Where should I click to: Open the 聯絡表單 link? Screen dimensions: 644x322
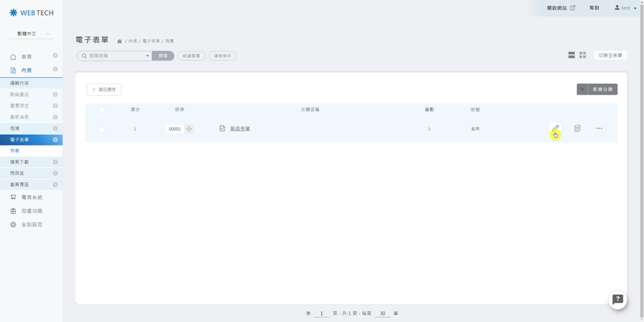(240, 129)
